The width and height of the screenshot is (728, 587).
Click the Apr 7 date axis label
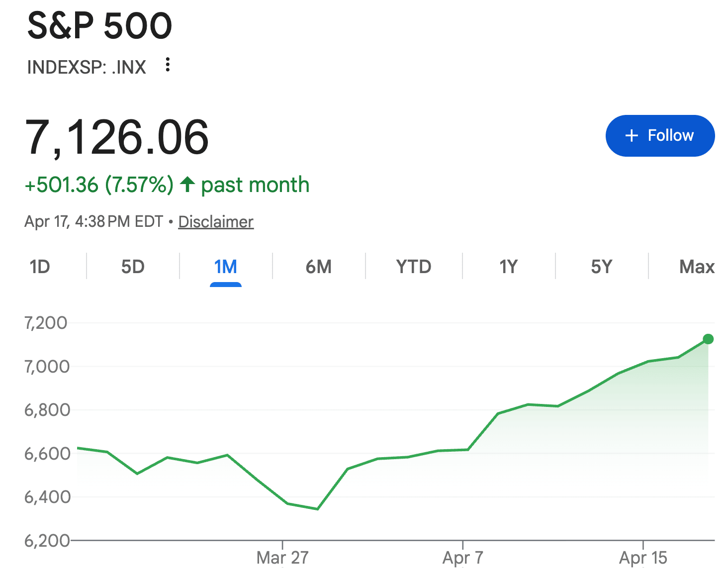462,558
